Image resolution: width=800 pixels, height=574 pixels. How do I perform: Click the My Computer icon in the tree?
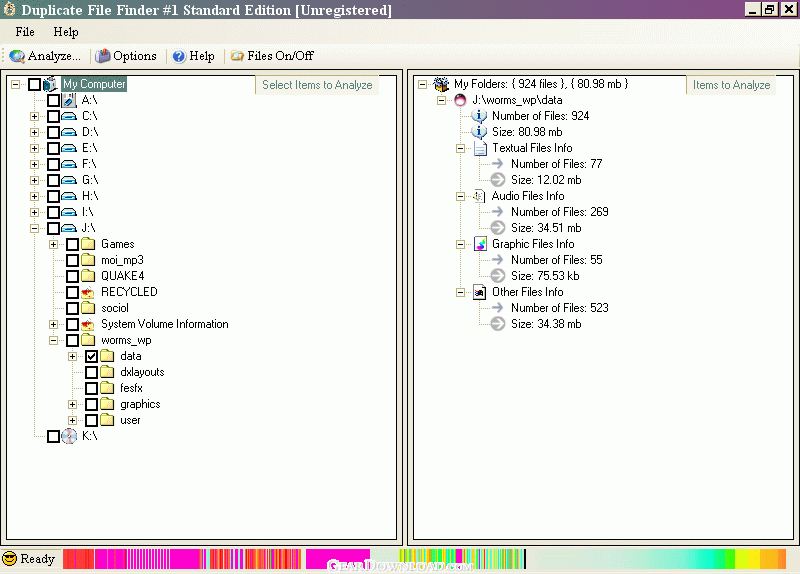[51, 84]
